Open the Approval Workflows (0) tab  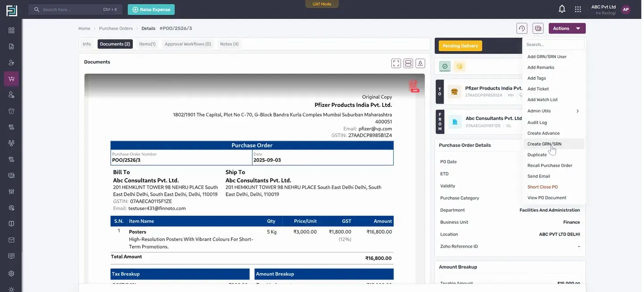pyautogui.click(x=188, y=44)
